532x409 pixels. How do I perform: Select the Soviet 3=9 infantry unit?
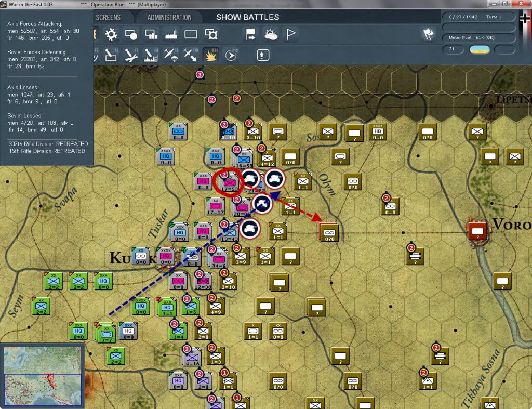[241, 256]
